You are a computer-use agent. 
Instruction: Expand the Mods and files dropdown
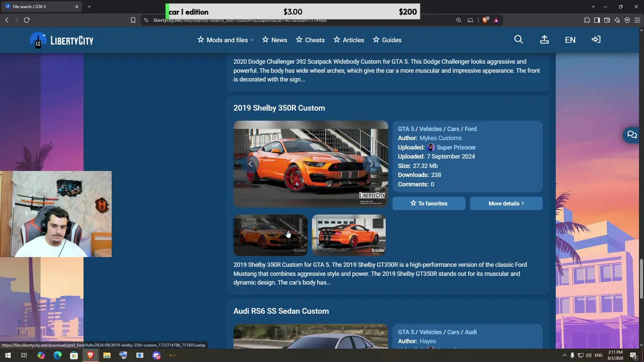(x=225, y=40)
